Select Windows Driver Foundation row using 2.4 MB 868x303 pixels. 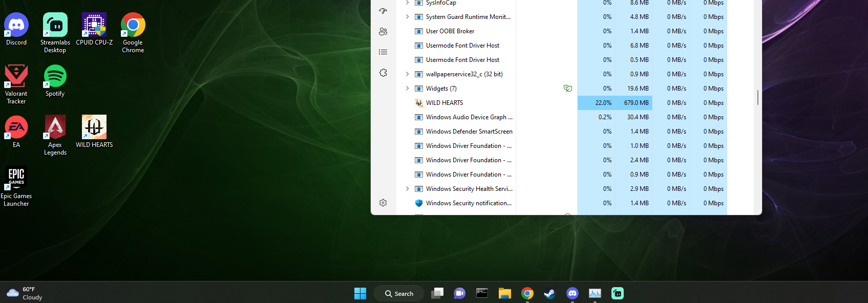562,160
